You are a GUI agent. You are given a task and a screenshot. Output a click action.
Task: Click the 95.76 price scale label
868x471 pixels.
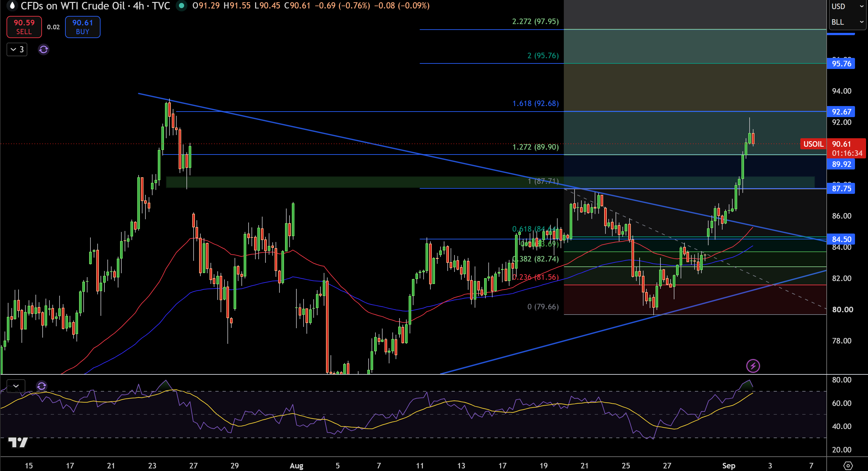point(841,64)
